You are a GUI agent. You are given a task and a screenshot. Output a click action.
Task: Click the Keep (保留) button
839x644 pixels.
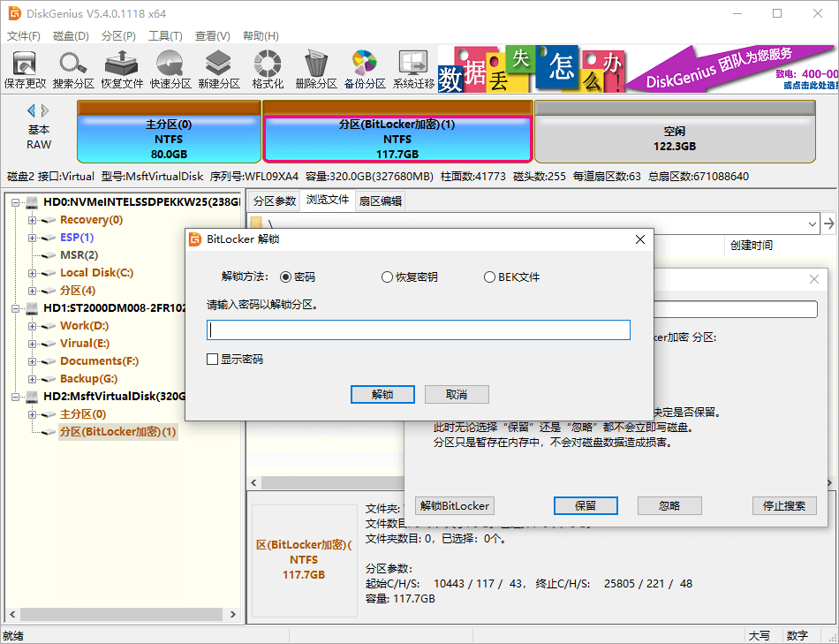586,506
